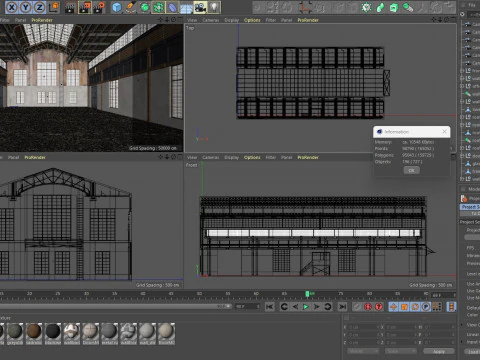Toggle Position keying button
Viewport: 480px width, 360px height.
pos(393,307)
